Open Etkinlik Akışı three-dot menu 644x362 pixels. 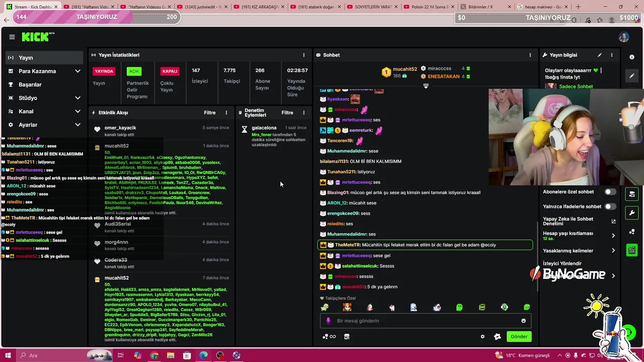[x=226, y=113]
